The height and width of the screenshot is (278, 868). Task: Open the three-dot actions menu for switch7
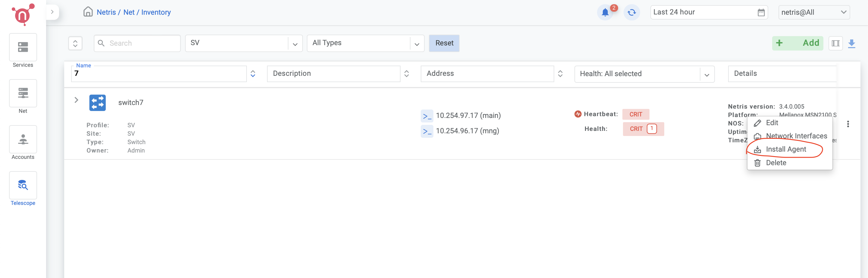(848, 124)
